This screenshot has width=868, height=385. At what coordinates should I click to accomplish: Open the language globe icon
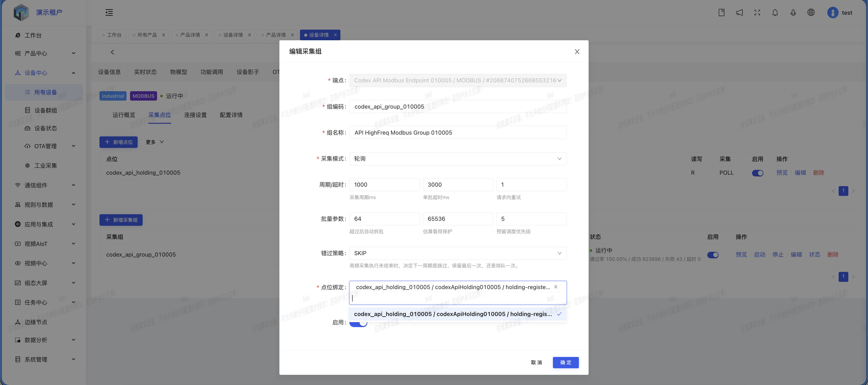pyautogui.click(x=811, y=12)
